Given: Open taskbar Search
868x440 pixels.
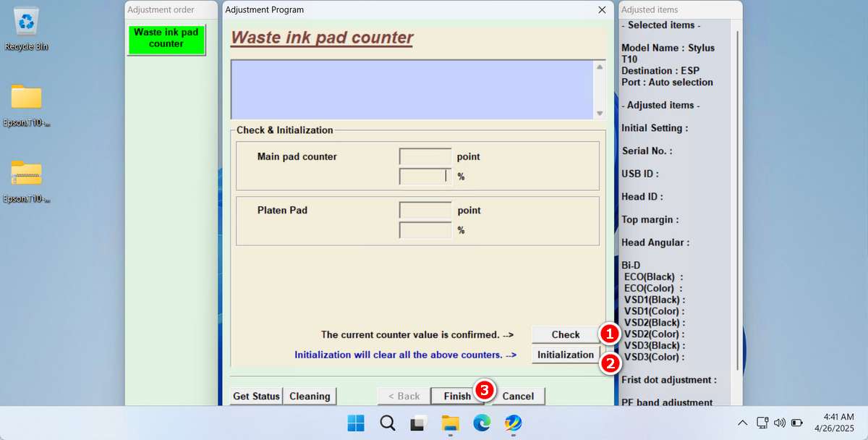Looking at the screenshot, I should (x=387, y=423).
